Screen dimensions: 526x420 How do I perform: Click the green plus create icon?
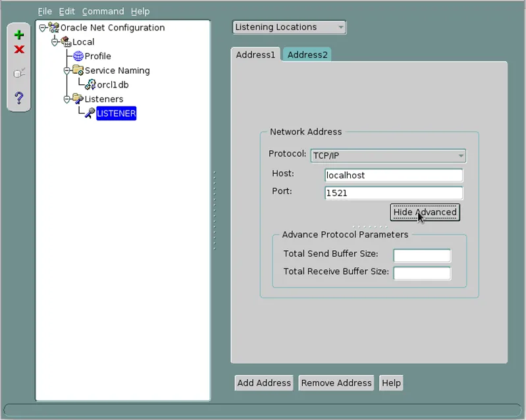pyautogui.click(x=19, y=34)
